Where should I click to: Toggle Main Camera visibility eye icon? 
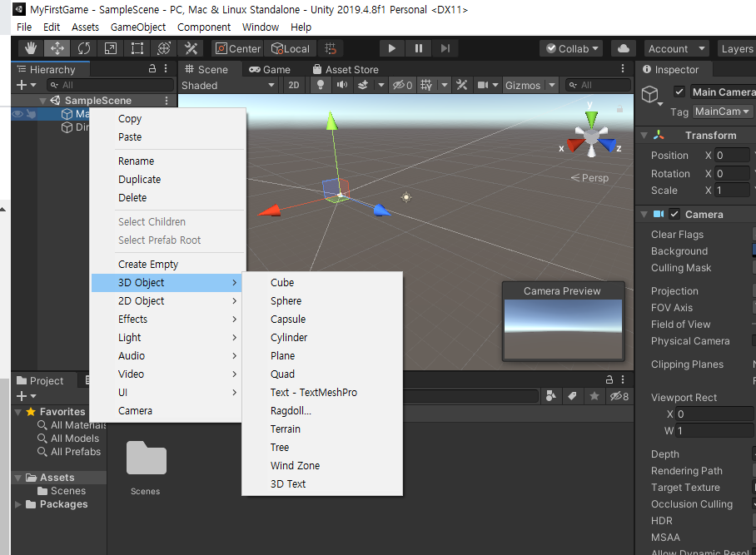[17, 114]
